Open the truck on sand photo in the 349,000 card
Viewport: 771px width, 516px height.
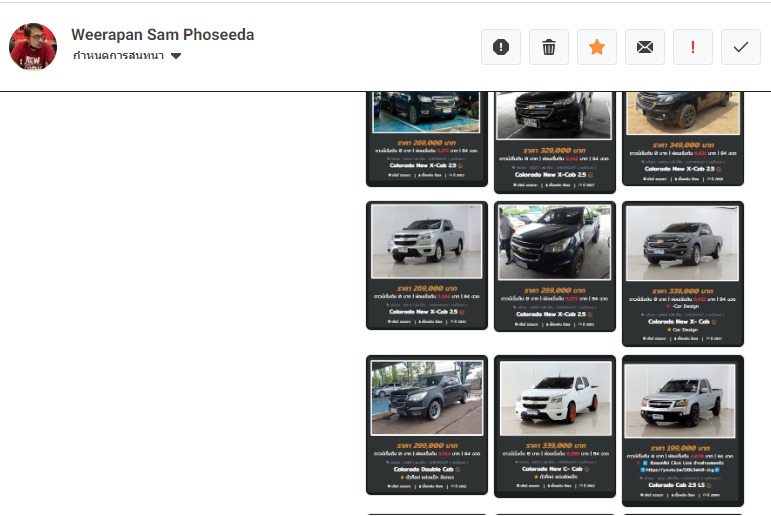pos(683,113)
